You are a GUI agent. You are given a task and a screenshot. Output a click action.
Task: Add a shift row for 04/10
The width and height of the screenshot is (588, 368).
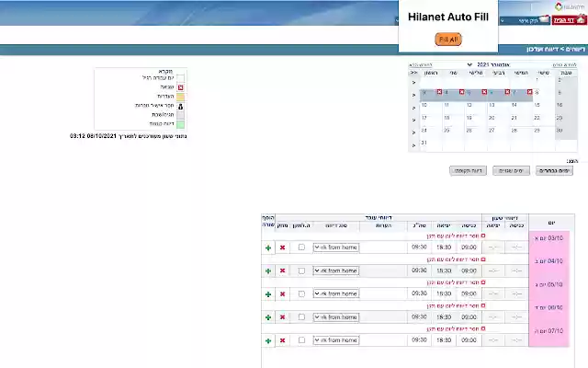[x=268, y=270]
